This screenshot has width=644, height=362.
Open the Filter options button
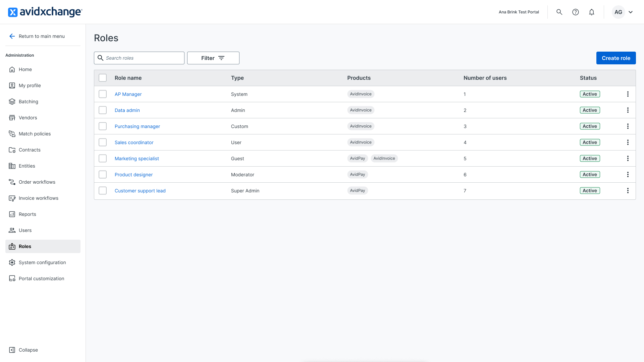click(x=213, y=58)
